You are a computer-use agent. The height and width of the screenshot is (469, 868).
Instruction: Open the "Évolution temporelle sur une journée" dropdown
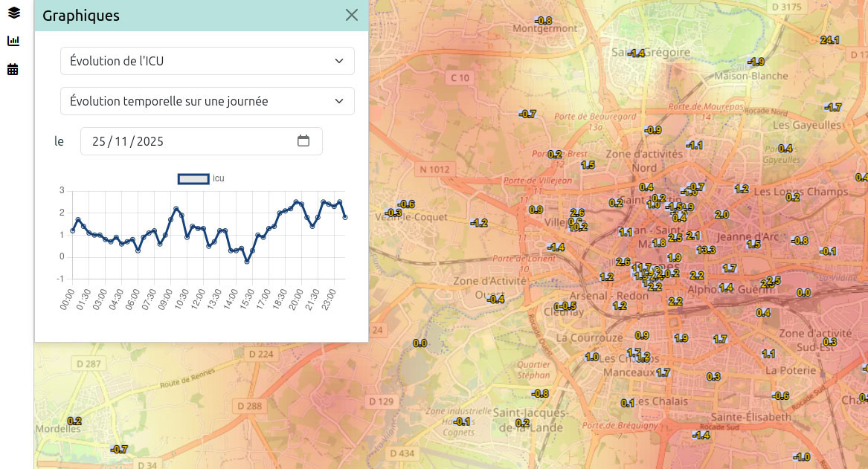[208, 101]
